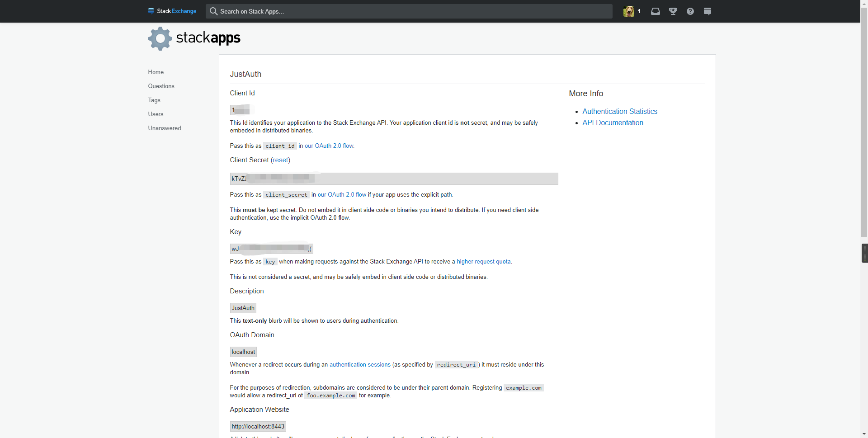Click the search magnifier icon
Screen dimensions: 868x438
coord(214,11)
